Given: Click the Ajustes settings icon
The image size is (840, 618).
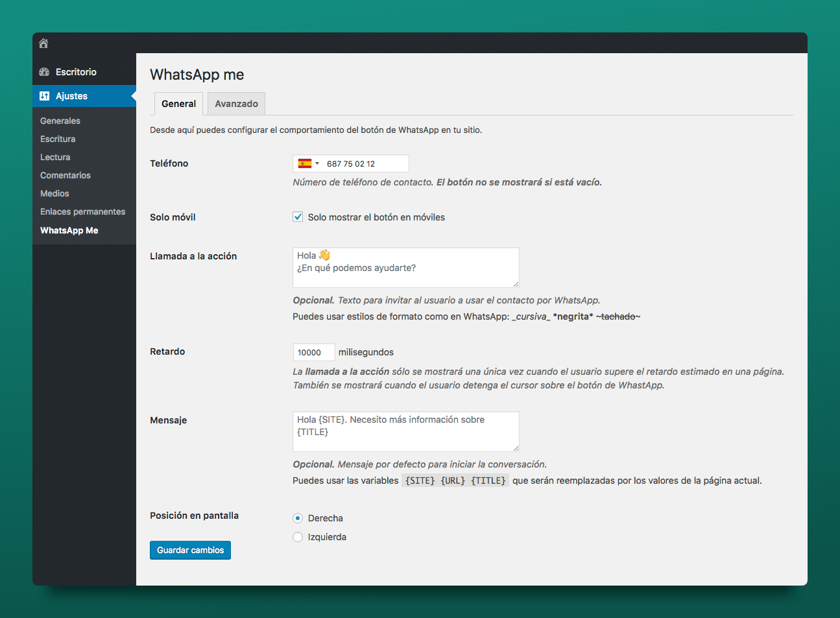Looking at the screenshot, I should (44, 96).
